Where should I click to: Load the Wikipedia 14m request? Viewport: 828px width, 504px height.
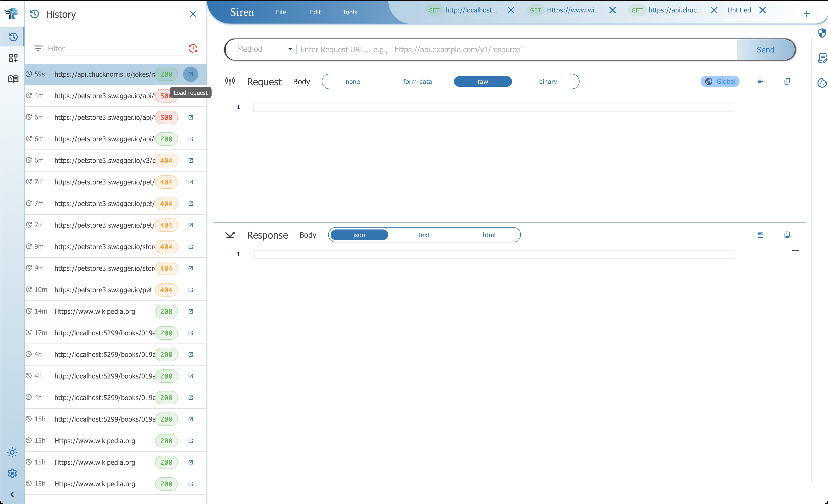(190, 311)
